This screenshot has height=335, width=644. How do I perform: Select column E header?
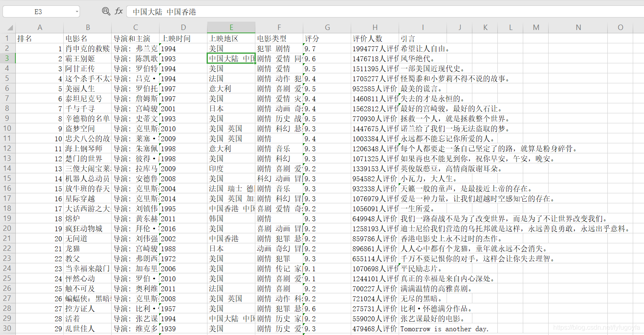[x=231, y=27]
